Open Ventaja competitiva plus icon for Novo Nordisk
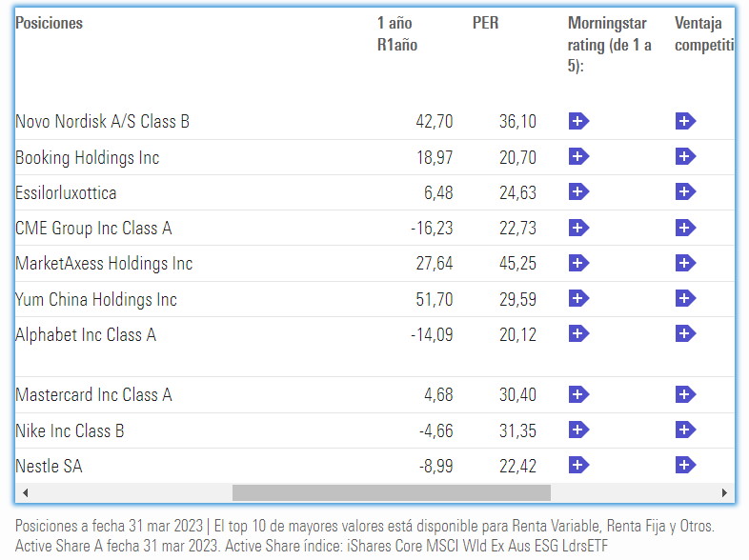The width and height of the screenshot is (749, 560). pos(685,121)
